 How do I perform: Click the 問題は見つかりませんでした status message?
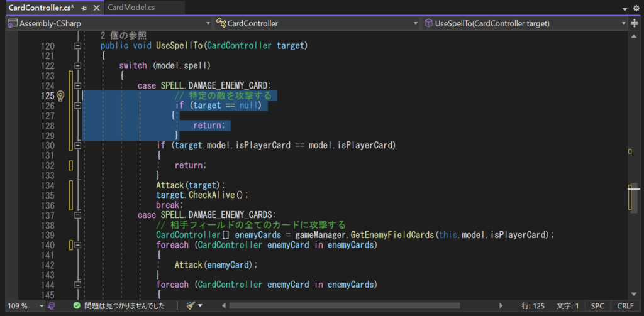pyautogui.click(x=125, y=306)
